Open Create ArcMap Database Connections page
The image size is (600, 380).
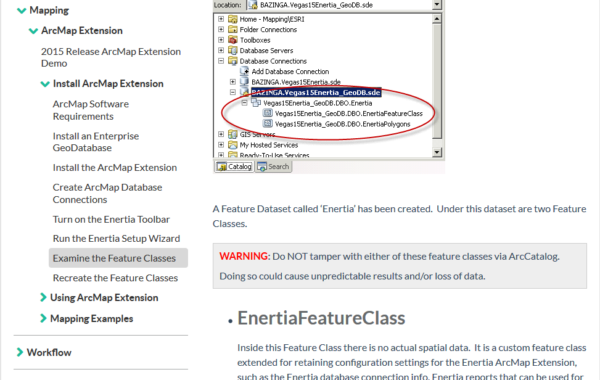108,193
